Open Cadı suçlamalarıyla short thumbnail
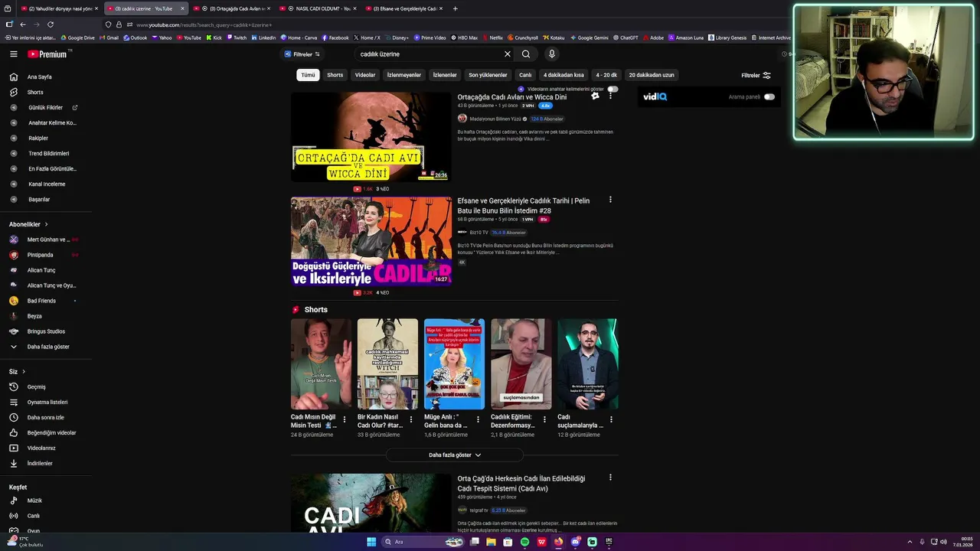Screen dimensions: 980x551 587,364
